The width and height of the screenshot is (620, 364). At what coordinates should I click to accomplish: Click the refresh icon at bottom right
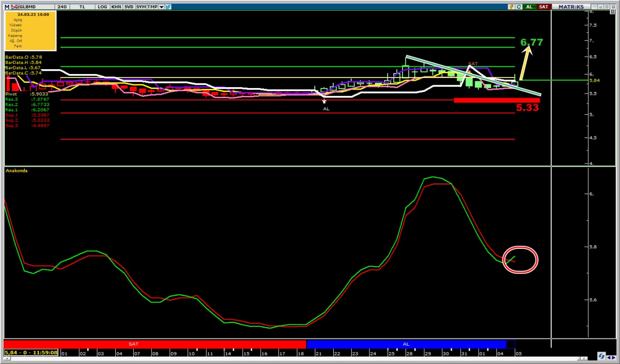(601, 356)
